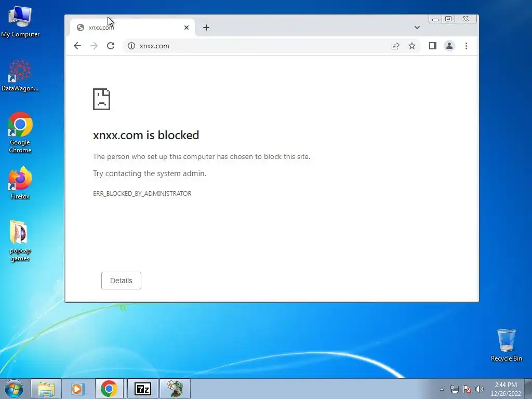Open the clock showing 2:44 PM
This screenshot has height=399, width=532.
coord(506,389)
